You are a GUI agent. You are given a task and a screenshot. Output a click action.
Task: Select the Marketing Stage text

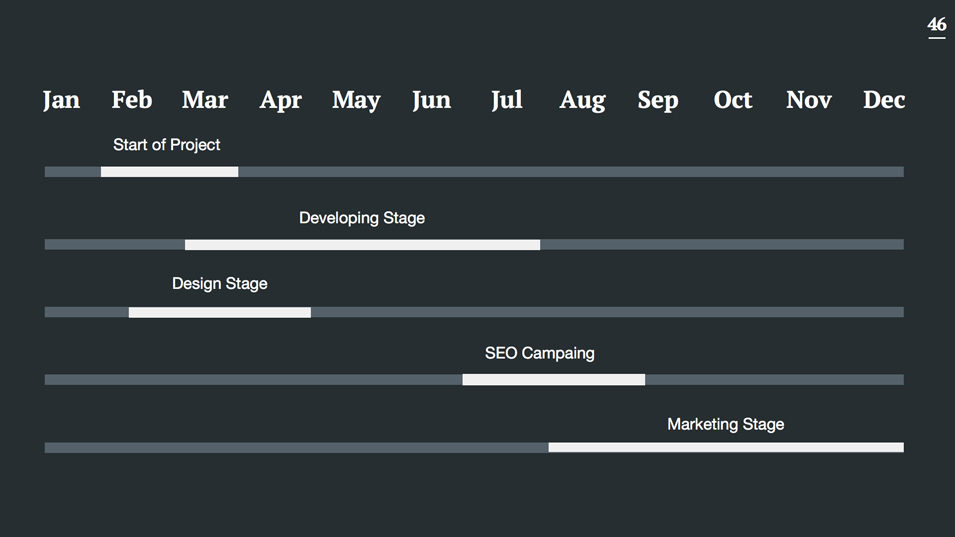pos(726,424)
